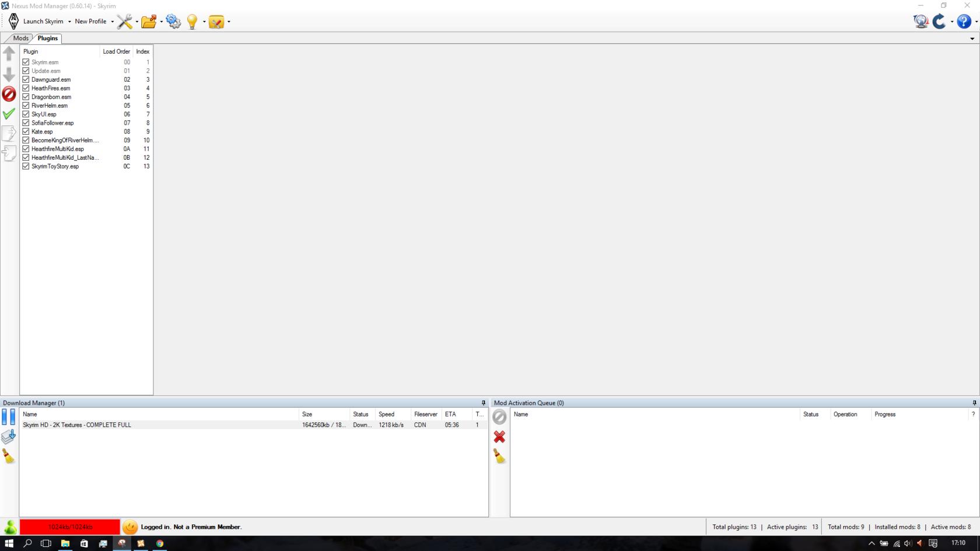Select the Plugins tab
This screenshot has height=551, width=980.
pos(48,38)
